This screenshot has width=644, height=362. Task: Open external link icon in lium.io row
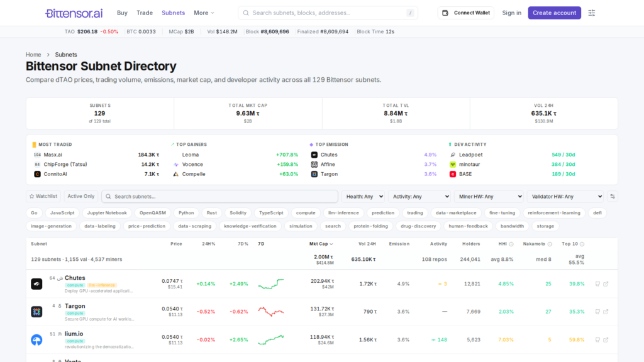point(606,339)
